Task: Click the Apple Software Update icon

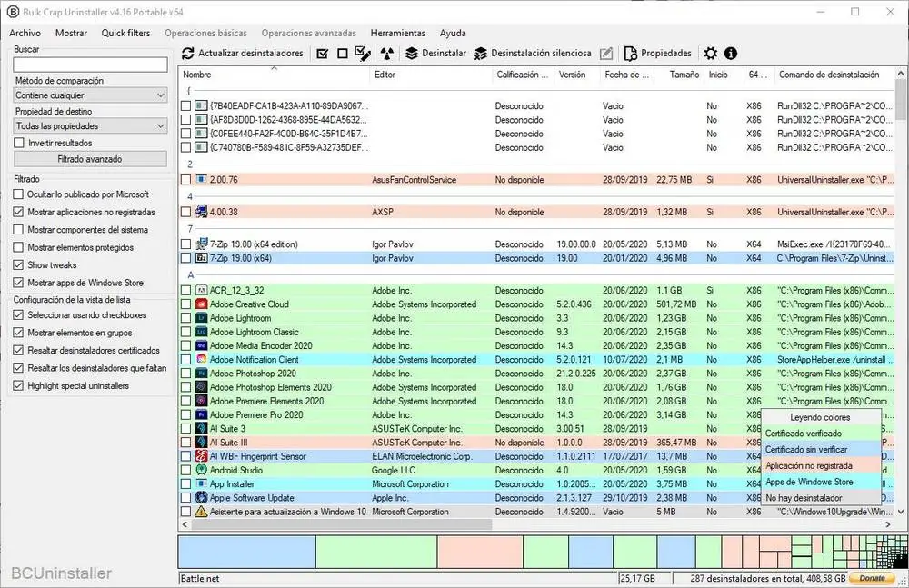Action: tap(201, 497)
